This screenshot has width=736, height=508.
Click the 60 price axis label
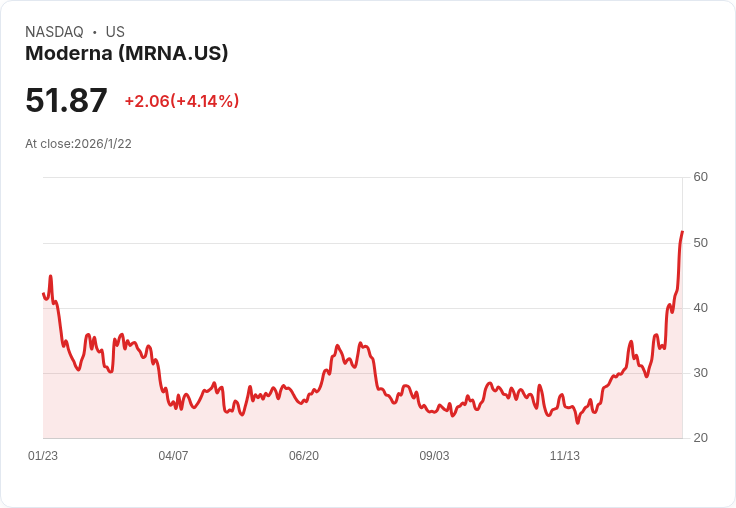[700, 177]
